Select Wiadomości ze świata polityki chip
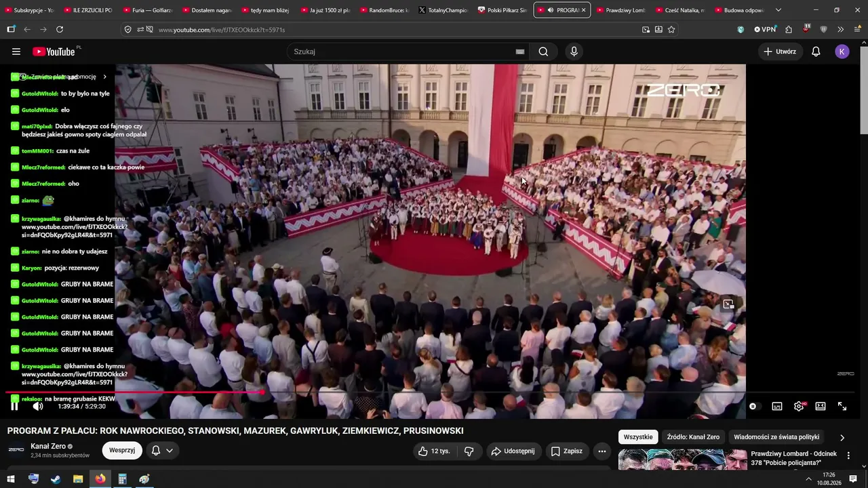The width and height of the screenshot is (868, 488). pyautogui.click(x=776, y=437)
